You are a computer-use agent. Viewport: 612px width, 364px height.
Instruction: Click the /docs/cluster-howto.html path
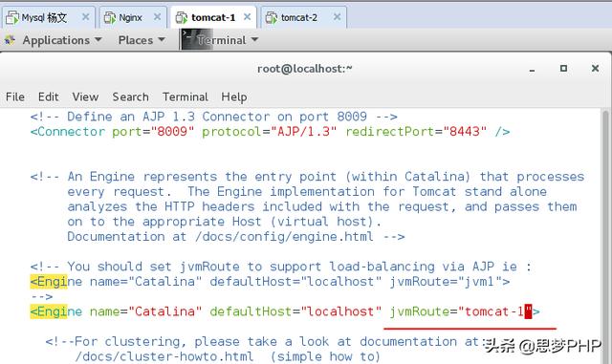point(164,356)
